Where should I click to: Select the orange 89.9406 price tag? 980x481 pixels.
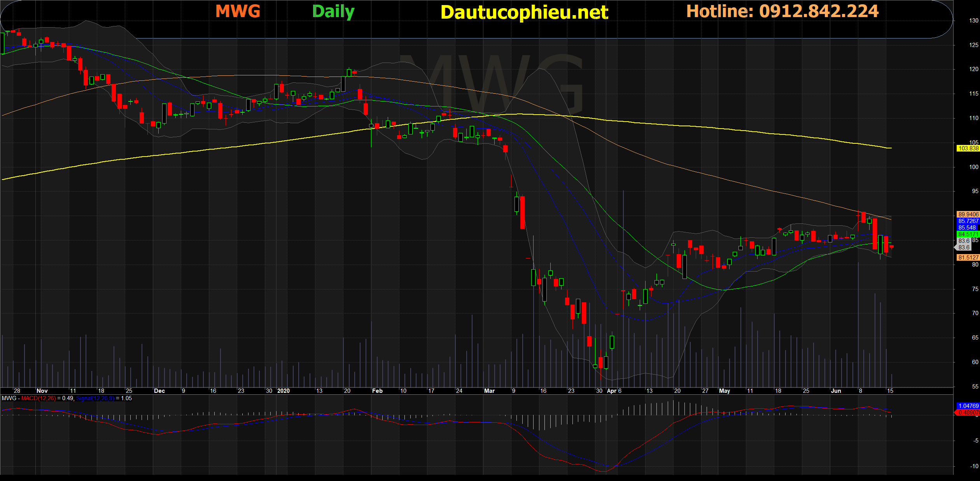tap(968, 214)
